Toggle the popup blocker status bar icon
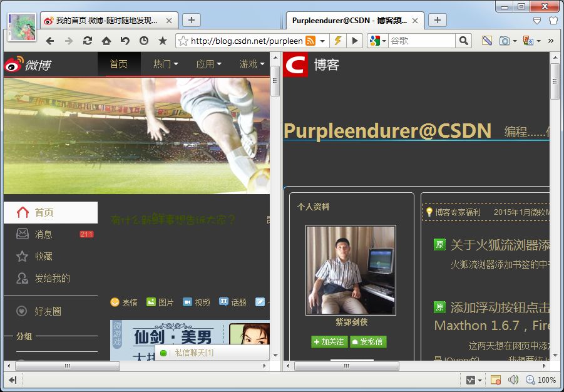The height and width of the screenshot is (392, 564). pyautogui.click(x=496, y=379)
